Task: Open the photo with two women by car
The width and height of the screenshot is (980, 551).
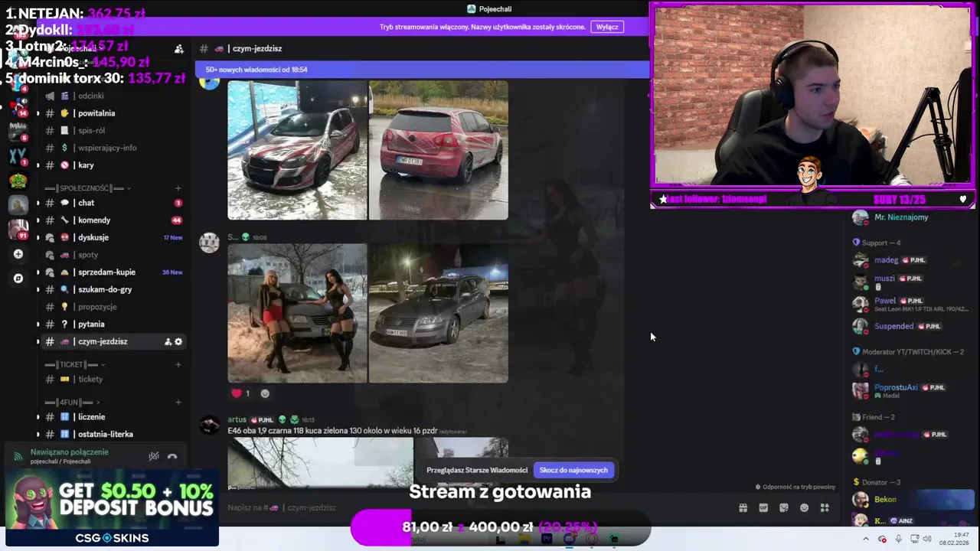Action: (297, 313)
